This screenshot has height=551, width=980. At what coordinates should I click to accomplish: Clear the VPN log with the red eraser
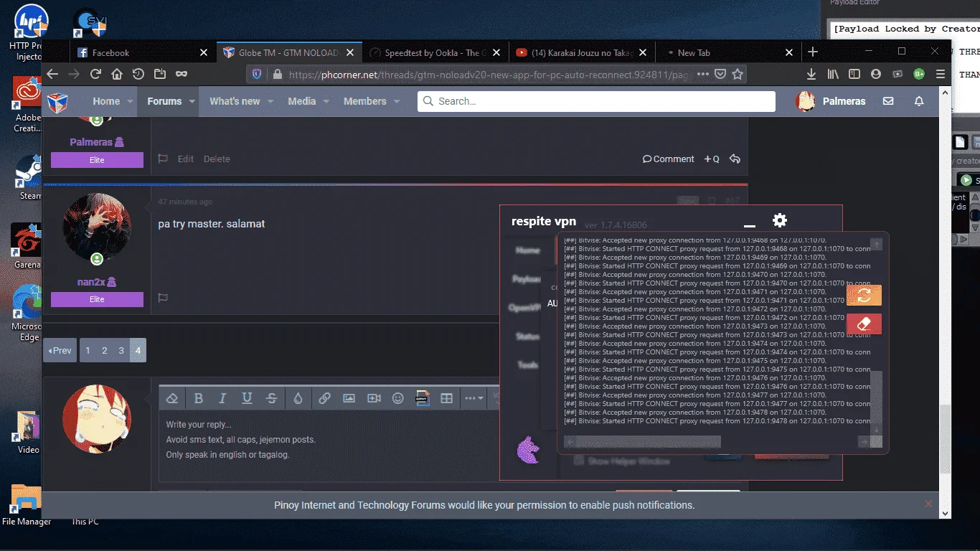point(864,324)
